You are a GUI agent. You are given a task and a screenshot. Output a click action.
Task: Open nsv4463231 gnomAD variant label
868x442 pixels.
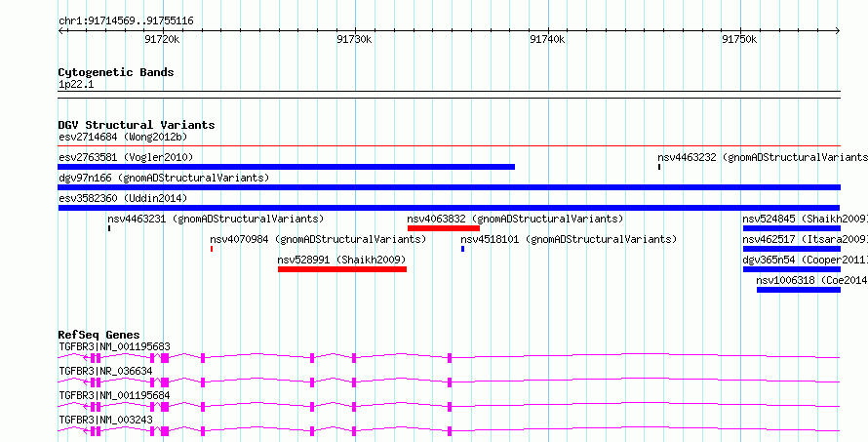[216, 219]
